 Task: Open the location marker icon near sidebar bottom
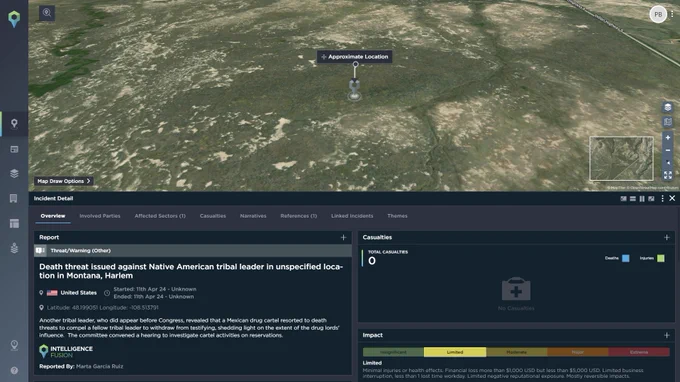[14, 345]
